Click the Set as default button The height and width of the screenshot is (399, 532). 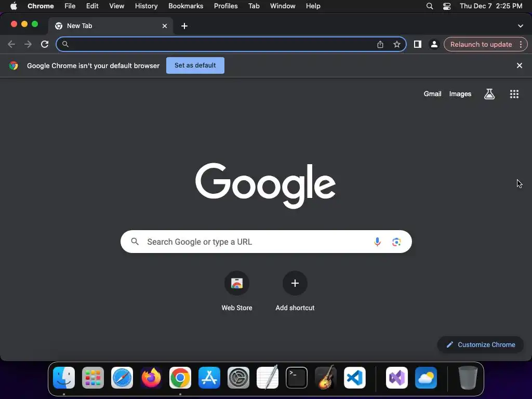coord(195,65)
